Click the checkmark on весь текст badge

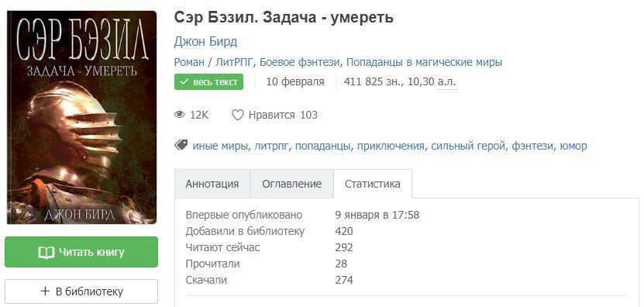click(185, 82)
